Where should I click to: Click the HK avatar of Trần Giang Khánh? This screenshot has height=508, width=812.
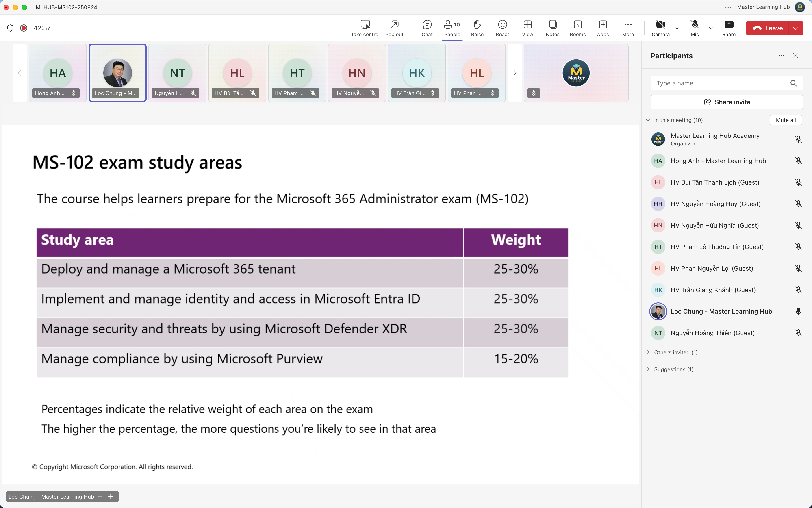[x=658, y=290]
